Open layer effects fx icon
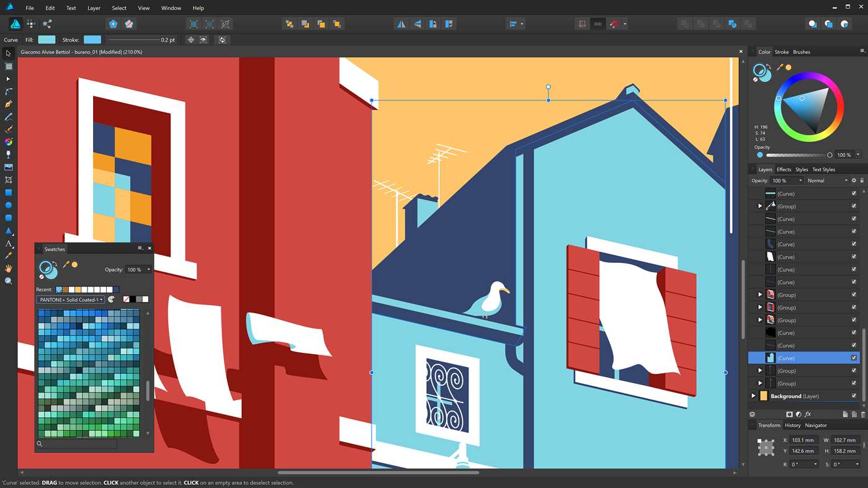 (x=808, y=414)
